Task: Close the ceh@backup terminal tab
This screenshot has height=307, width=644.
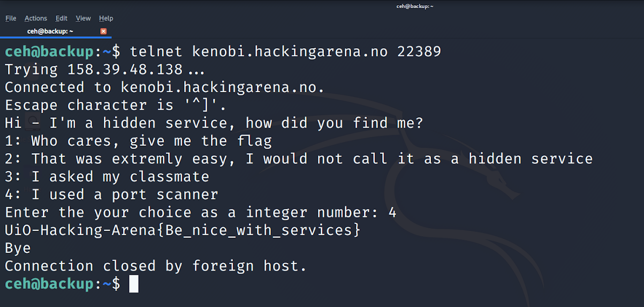Action: (x=103, y=31)
